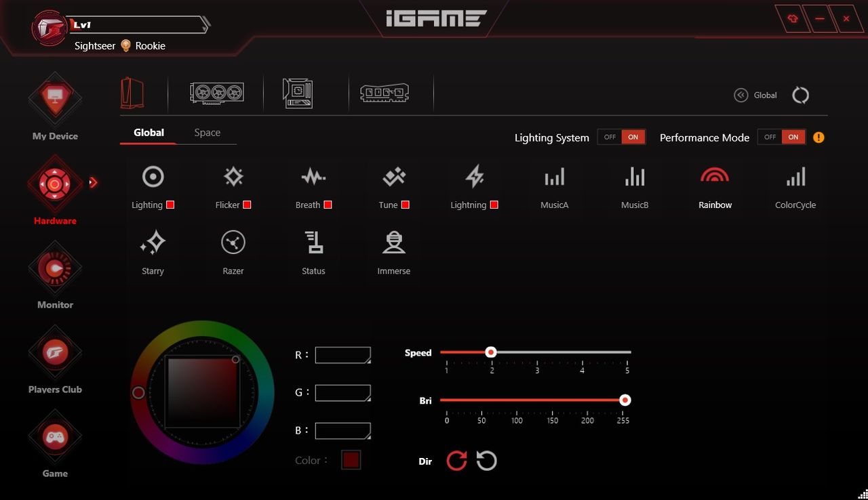Click the orange Performance Mode warning icon

click(x=818, y=138)
